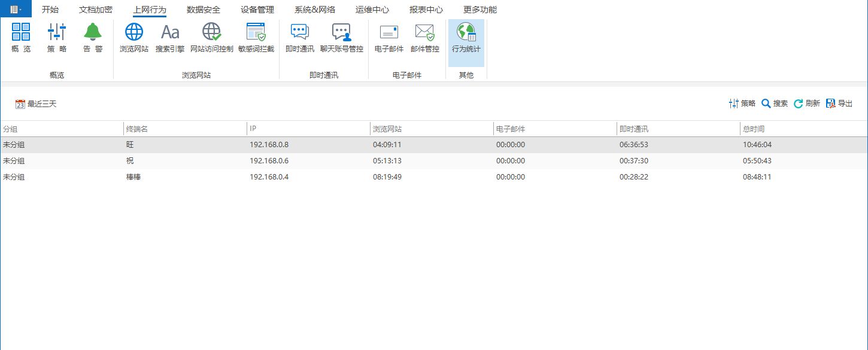The image size is (868, 350).
Task: Click the 刷新 refresh button
Action: [x=807, y=104]
